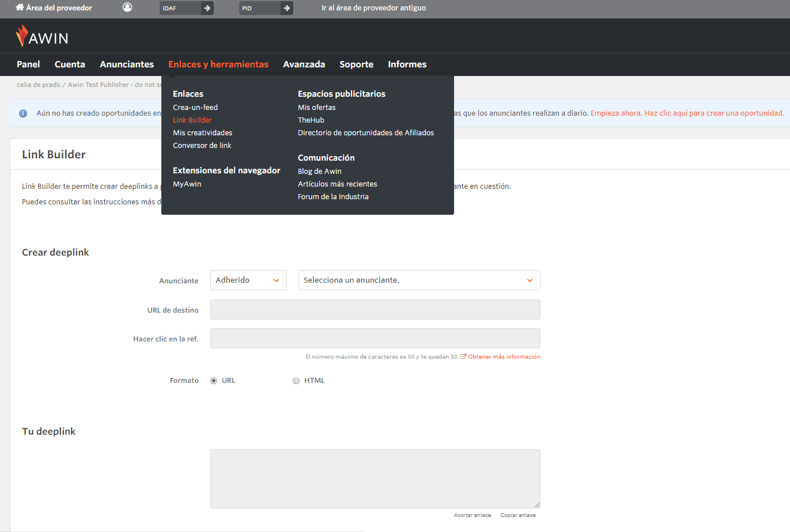Open the Informes menu
790x532 pixels.
tap(407, 64)
